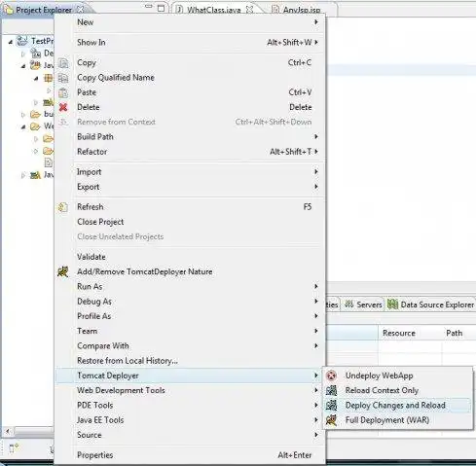Viewport: 476px width, 466px height.
Task: Click the Resource column header
Action: [410, 333]
